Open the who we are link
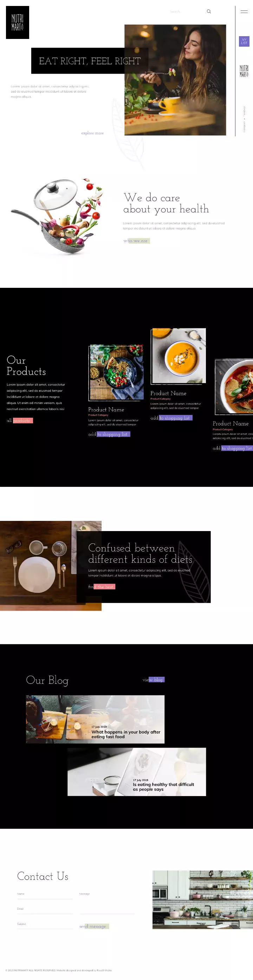Viewport: 253px width, 980px height. pos(136,241)
